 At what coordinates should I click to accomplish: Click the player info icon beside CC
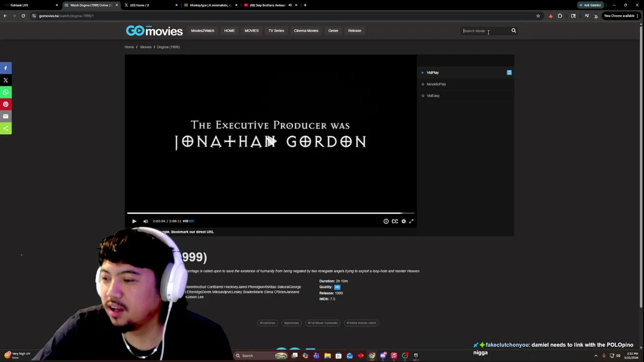click(x=386, y=221)
